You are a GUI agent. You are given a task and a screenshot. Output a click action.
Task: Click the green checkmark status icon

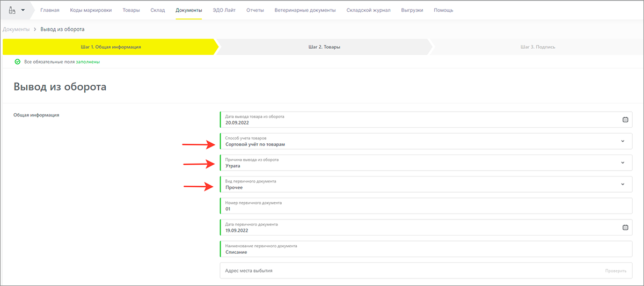tap(18, 62)
